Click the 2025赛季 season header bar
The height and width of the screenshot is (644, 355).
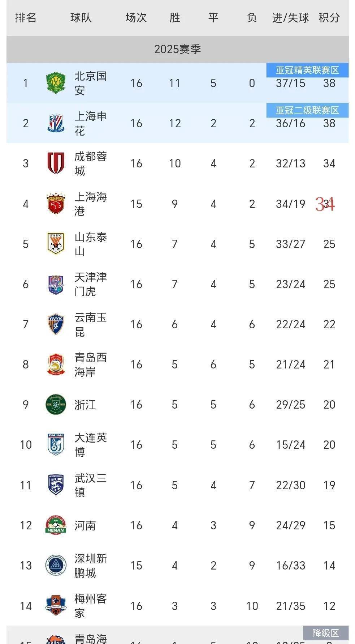point(177,49)
